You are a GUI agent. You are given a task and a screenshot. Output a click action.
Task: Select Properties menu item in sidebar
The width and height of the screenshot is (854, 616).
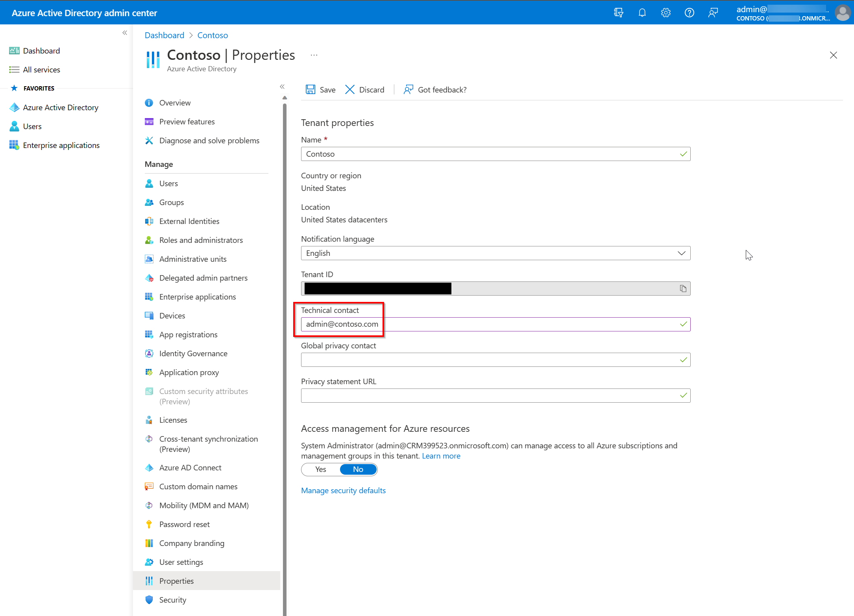pyautogui.click(x=176, y=580)
